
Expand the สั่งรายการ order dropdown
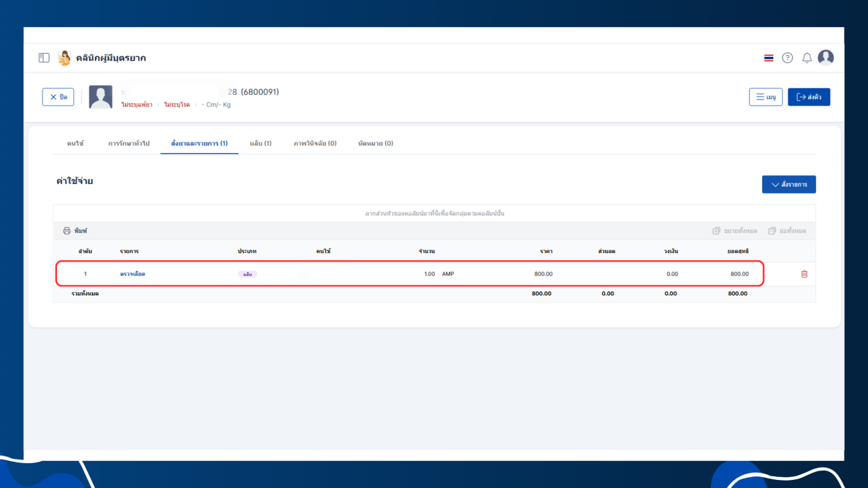pos(789,184)
